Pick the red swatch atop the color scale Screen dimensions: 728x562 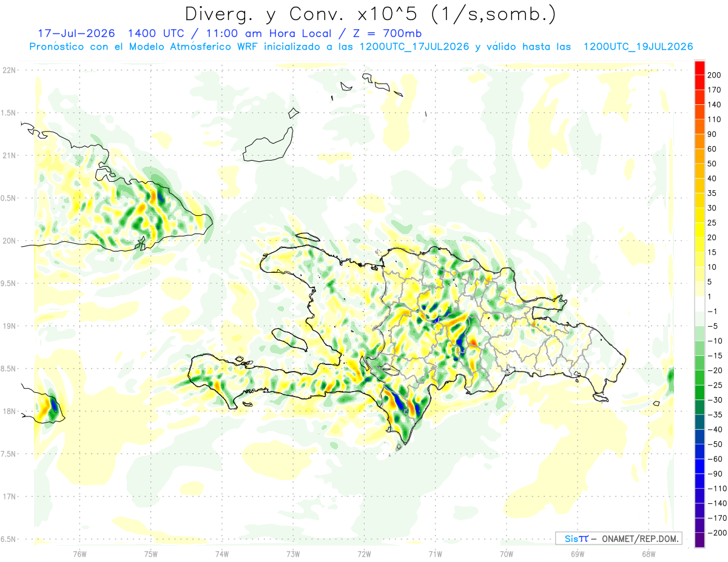click(699, 68)
